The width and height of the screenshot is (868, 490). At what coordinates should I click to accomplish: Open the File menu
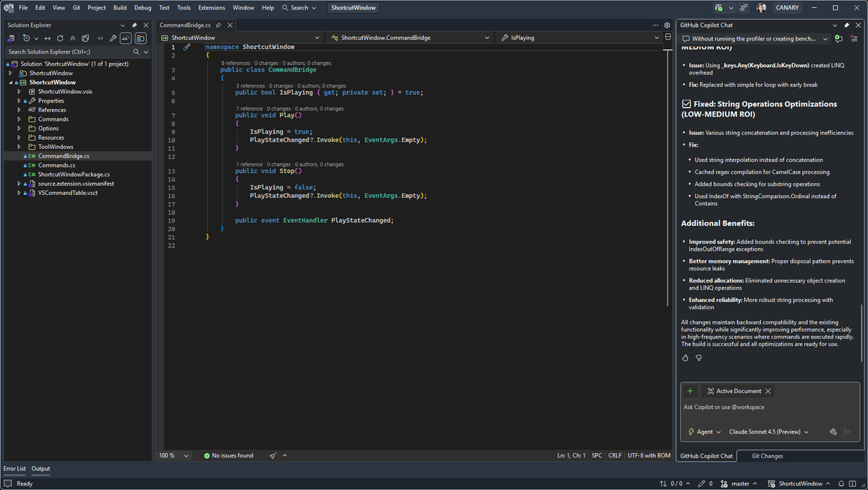click(x=23, y=7)
